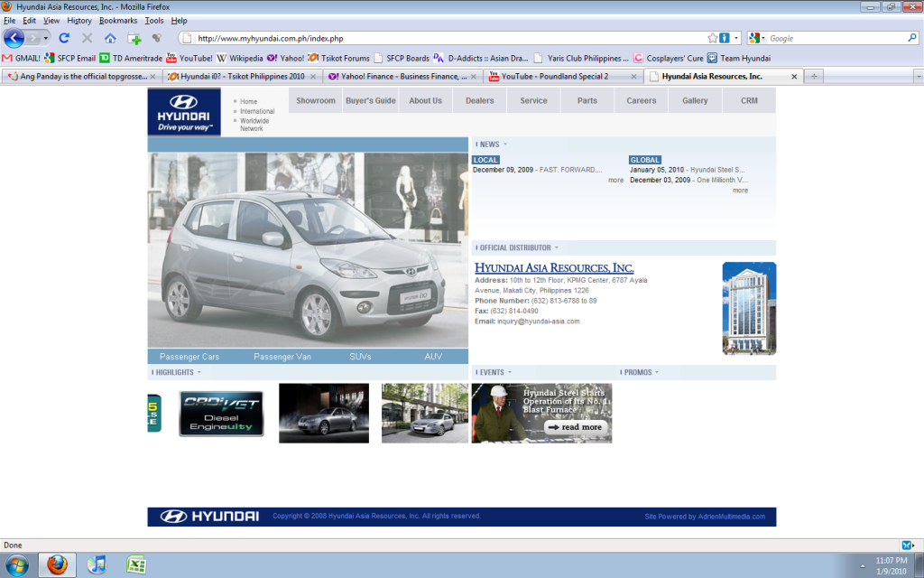Open the Google search engine dropdown
This screenshot has width=924, height=578.
coord(757,38)
